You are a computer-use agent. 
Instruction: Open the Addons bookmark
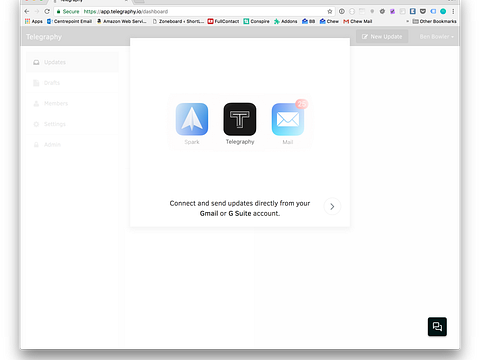click(x=286, y=21)
